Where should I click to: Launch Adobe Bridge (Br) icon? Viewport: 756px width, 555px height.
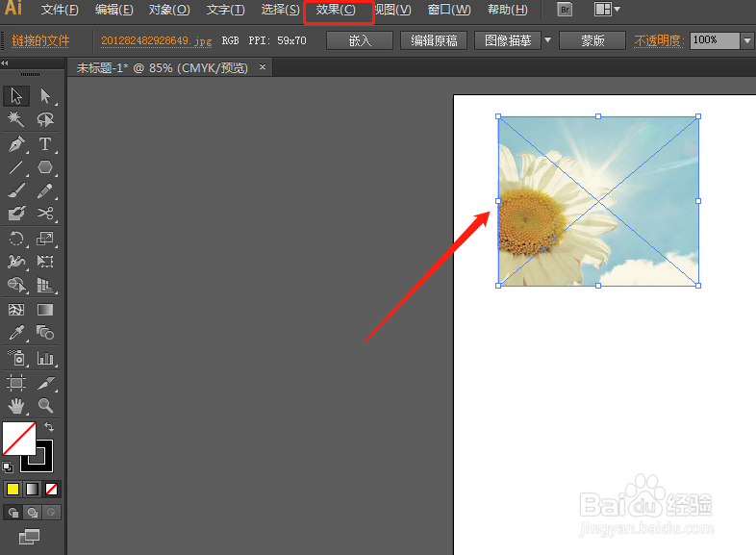(x=565, y=10)
